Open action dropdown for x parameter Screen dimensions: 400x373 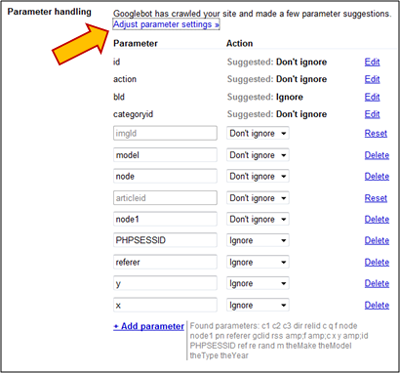tap(258, 305)
